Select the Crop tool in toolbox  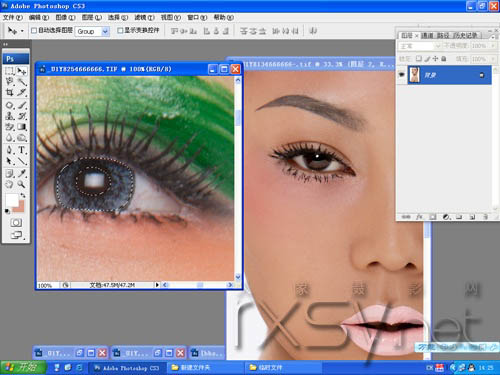(10, 92)
